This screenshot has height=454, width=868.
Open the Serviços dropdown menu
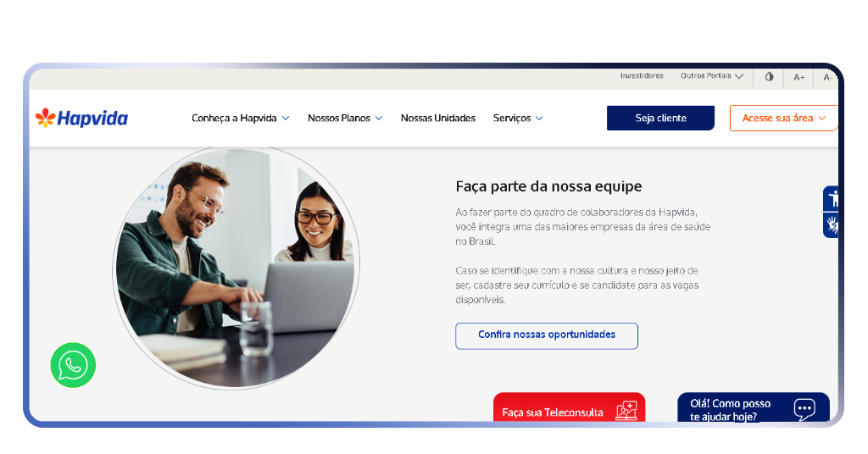[x=518, y=118]
